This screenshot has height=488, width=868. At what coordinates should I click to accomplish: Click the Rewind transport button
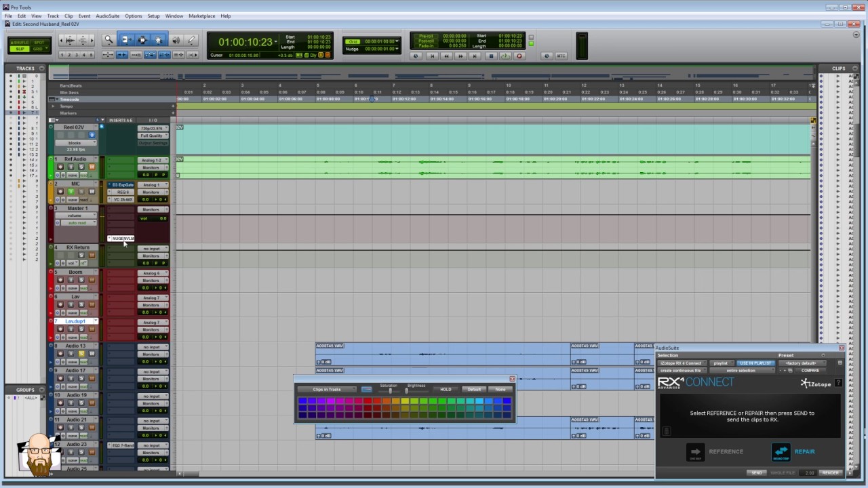tap(446, 56)
